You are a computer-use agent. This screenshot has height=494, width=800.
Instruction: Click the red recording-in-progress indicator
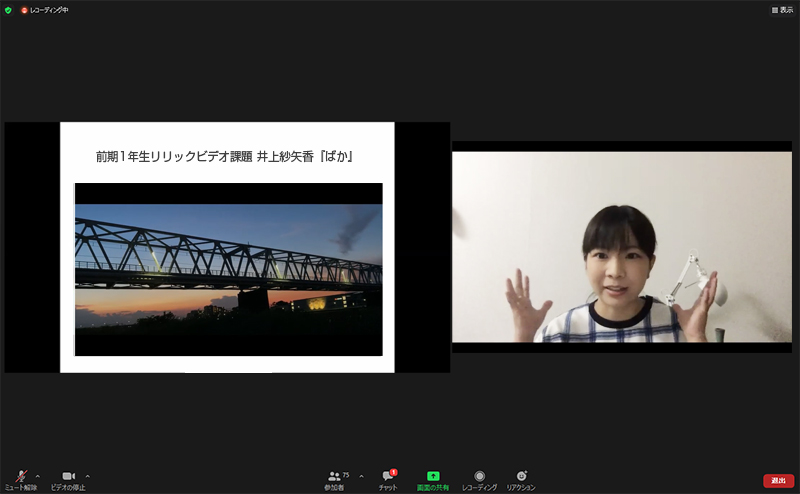[x=25, y=9]
